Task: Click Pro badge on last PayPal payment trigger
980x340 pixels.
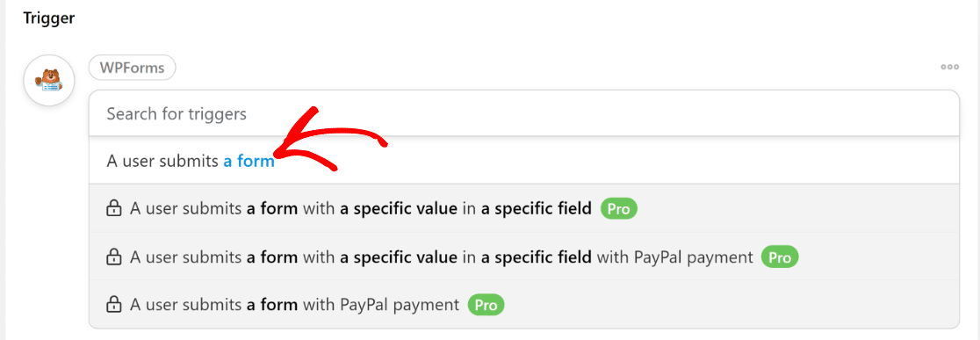Action: (486, 304)
